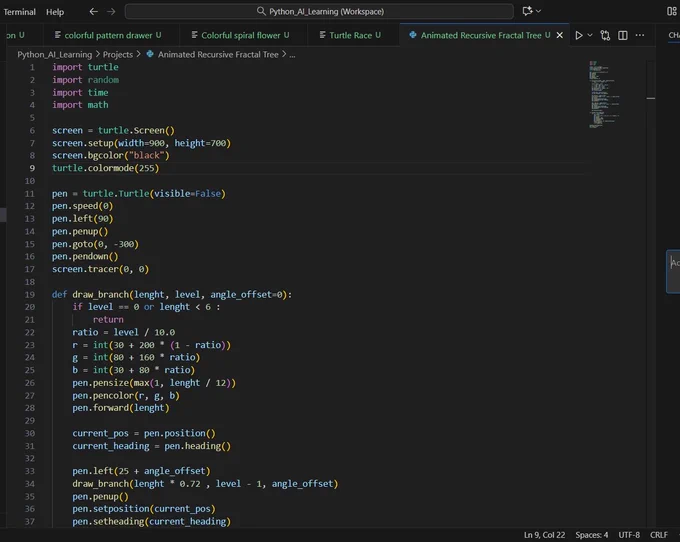Click CRLF line ending status item

pos(659,535)
